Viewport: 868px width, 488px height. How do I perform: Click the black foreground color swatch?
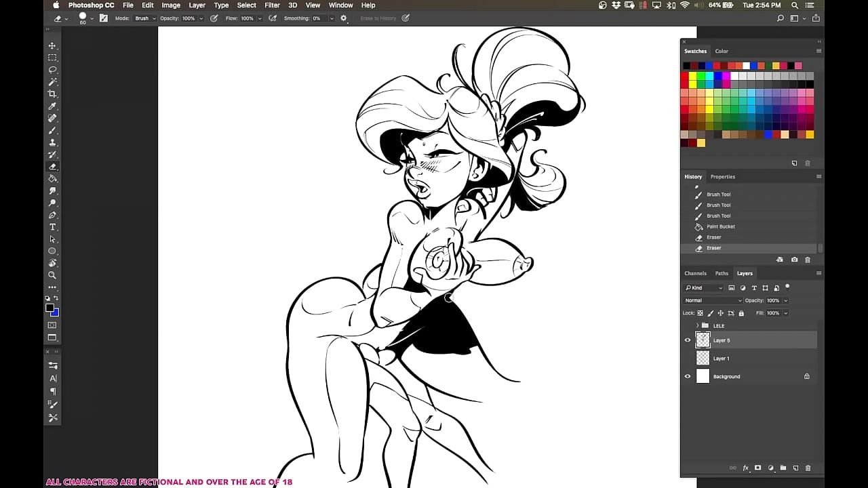(50, 308)
